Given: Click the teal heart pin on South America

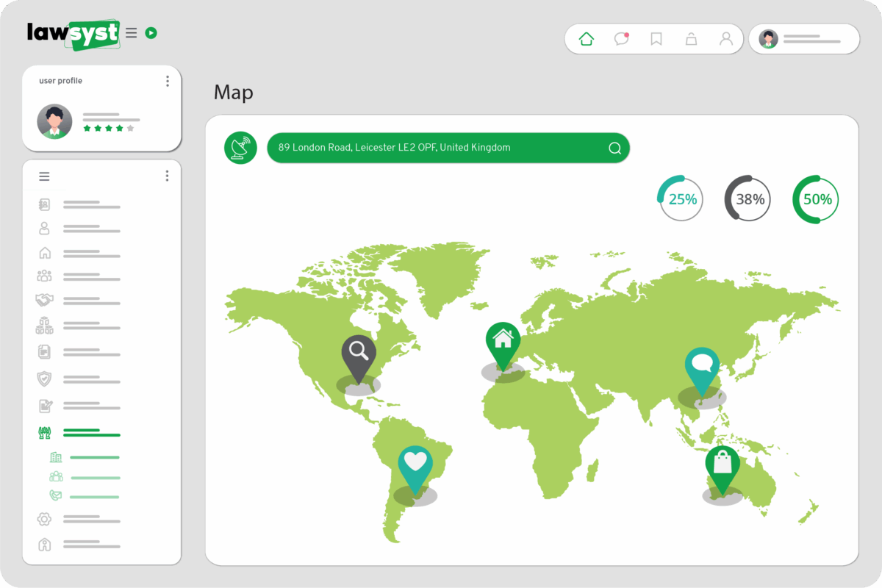Looking at the screenshot, I should [x=415, y=466].
